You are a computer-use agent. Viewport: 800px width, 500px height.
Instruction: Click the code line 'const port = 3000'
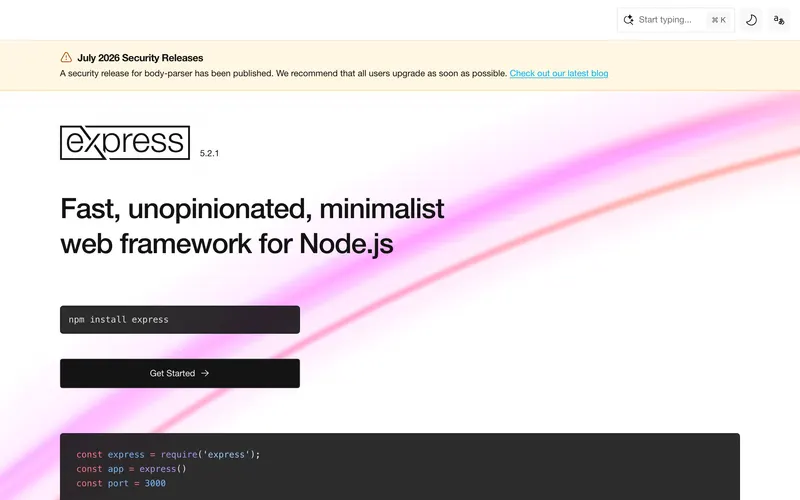tap(121, 483)
